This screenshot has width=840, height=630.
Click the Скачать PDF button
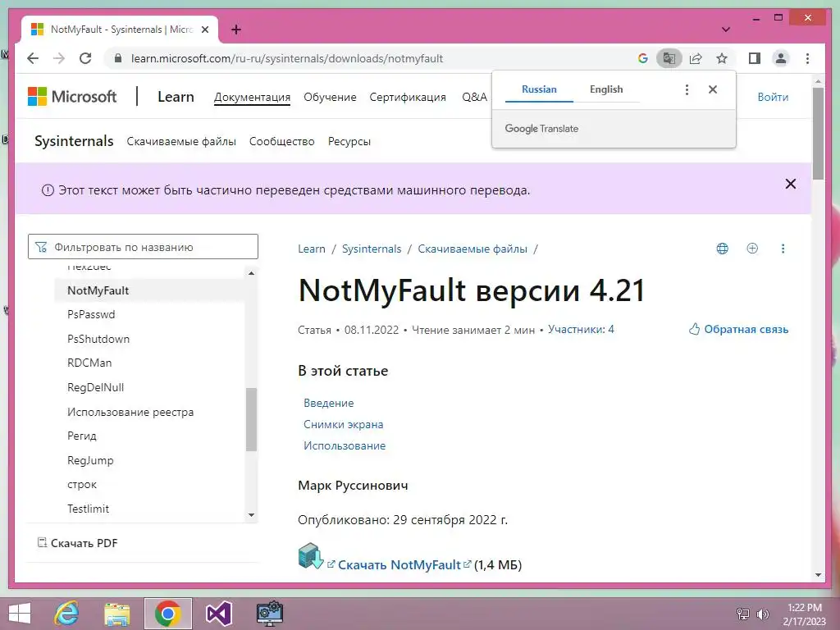(x=78, y=543)
